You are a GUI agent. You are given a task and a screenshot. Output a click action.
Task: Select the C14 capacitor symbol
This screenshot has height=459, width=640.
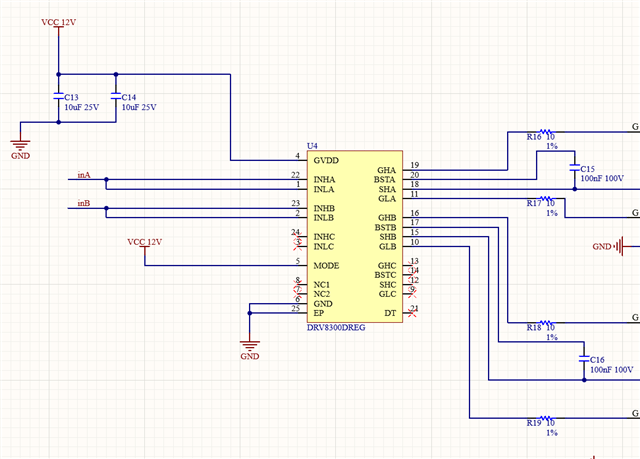coord(116,96)
